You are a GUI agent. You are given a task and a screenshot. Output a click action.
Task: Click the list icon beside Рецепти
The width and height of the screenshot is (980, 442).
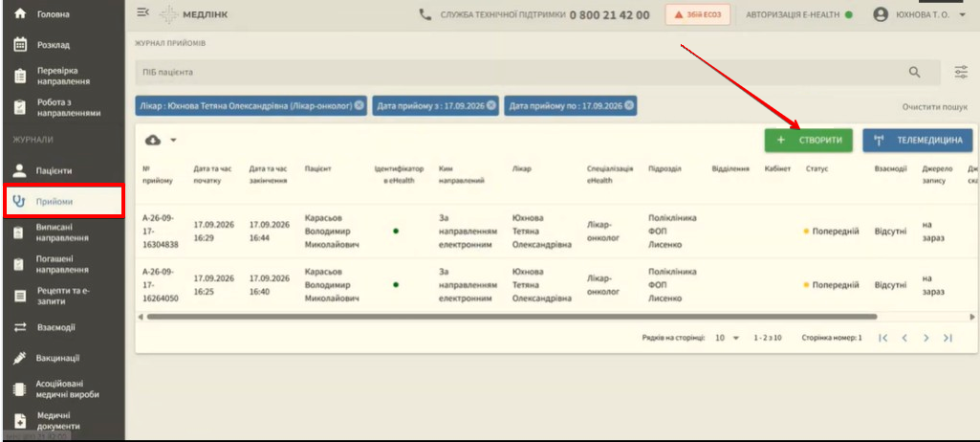coord(20,296)
